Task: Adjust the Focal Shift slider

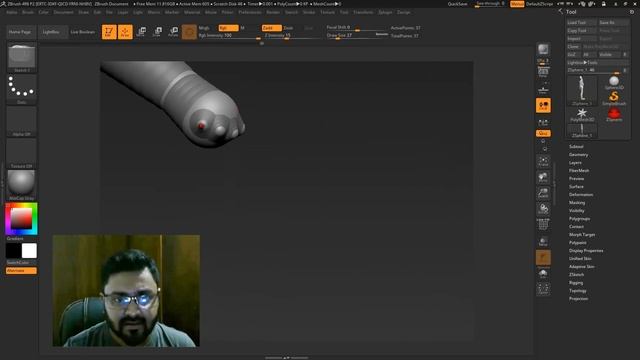Action: coord(357,28)
